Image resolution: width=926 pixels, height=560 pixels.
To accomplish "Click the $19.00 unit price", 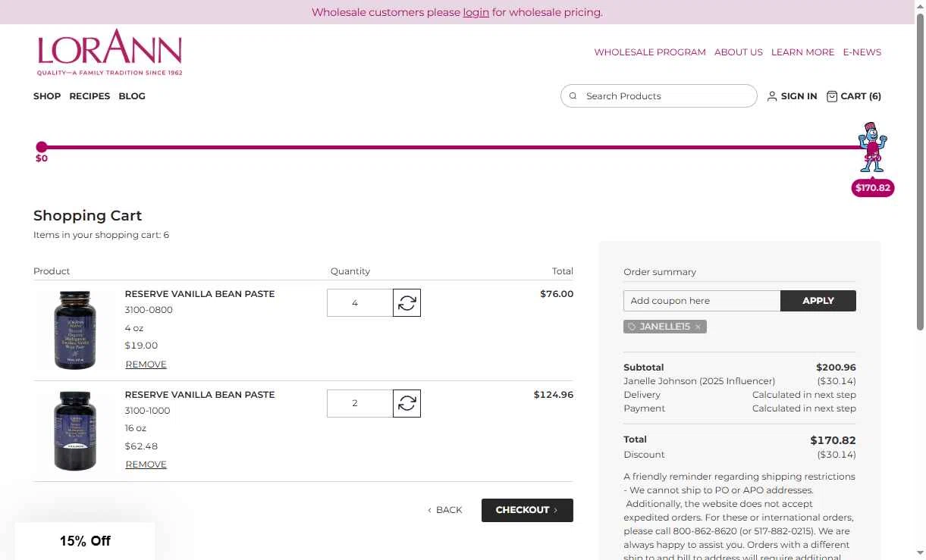I will [x=141, y=346].
